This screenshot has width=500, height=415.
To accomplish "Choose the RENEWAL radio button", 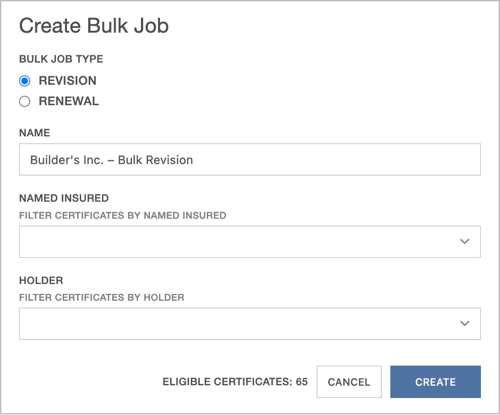I will (x=25, y=101).
